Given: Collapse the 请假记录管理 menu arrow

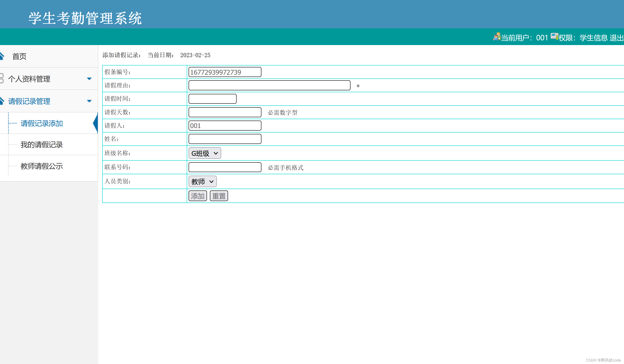Looking at the screenshot, I should 89,101.
